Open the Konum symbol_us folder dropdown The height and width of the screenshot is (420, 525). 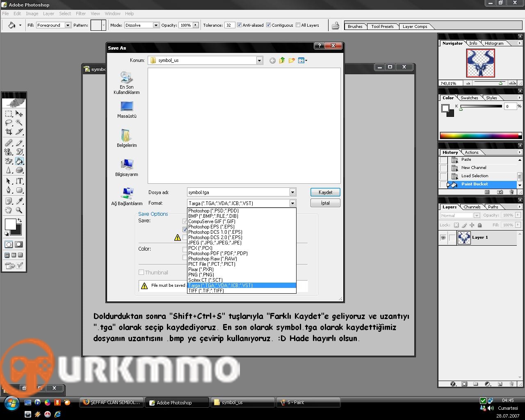[259, 60]
